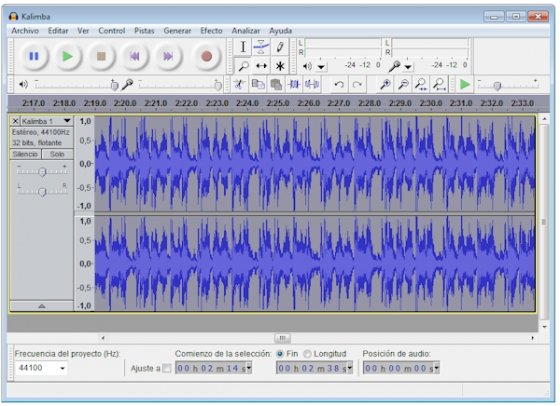Click the horizontal scrollbar thumb
Image resolution: width=560 pixels, height=406 pixels.
coord(282,337)
